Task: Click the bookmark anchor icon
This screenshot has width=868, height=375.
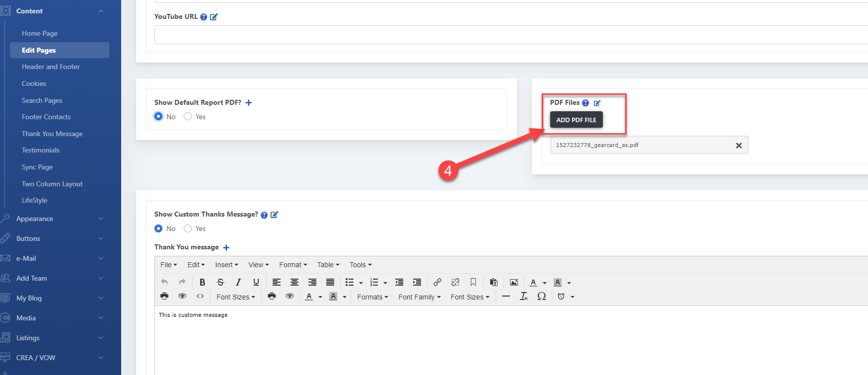Action: click(x=473, y=282)
